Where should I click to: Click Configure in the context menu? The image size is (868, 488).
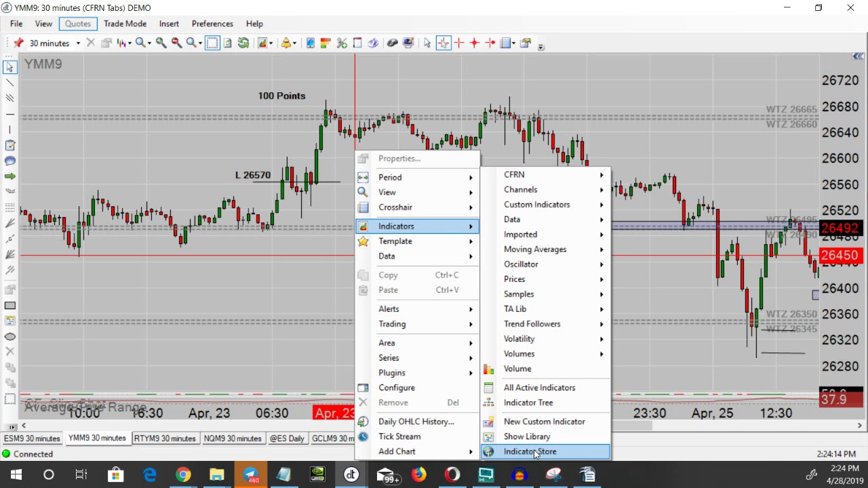417,388
